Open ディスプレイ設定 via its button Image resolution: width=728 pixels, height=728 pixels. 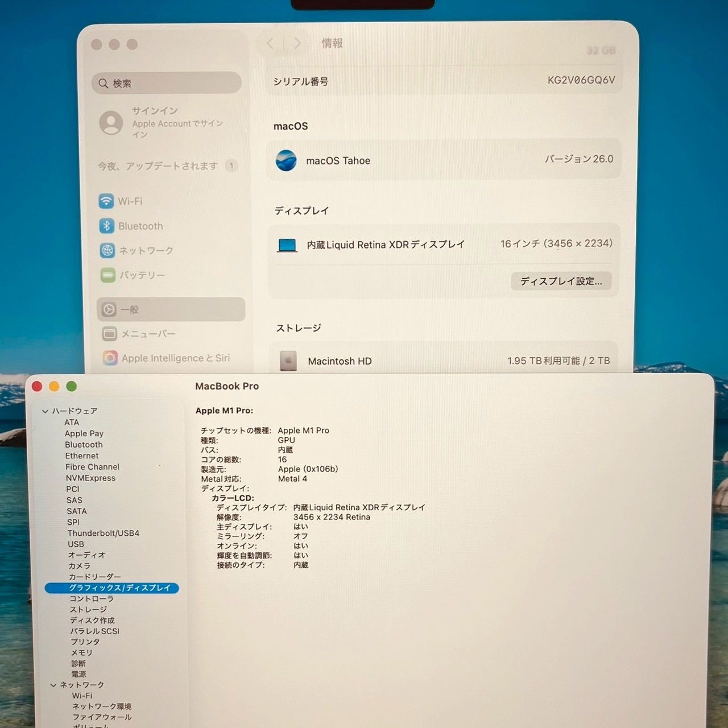pyautogui.click(x=561, y=281)
